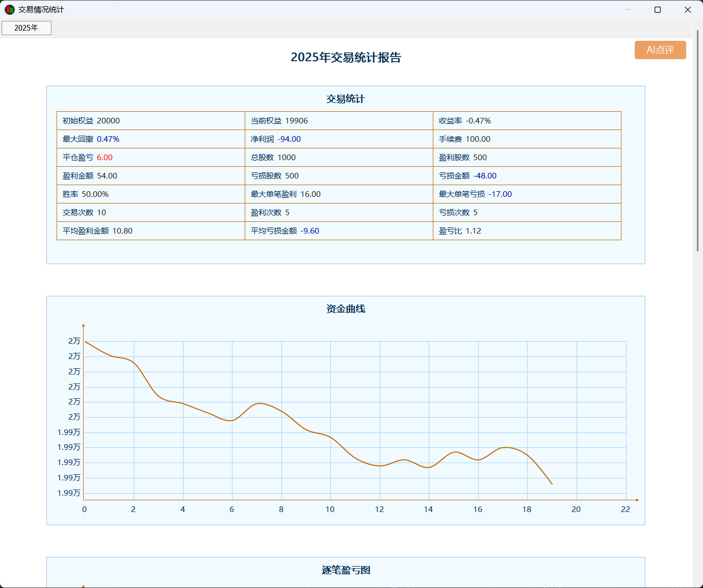
Task: Click the 交易次数 10 cell
Action: point(151,213)
